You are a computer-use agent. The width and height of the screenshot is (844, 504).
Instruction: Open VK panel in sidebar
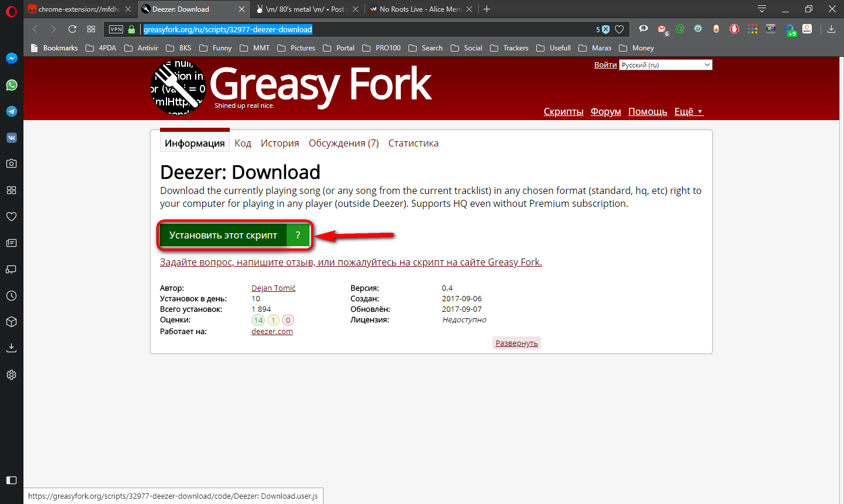[11, 138]
